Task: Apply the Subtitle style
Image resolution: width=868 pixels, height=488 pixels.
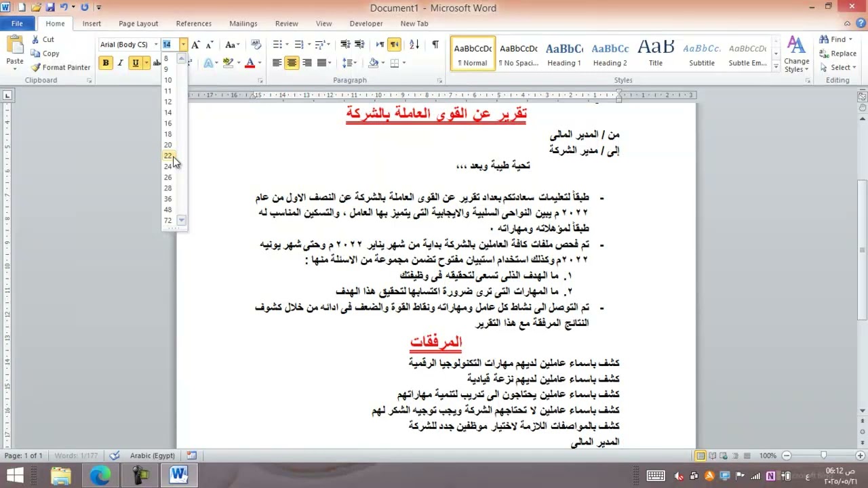Action: click(702, 54)
